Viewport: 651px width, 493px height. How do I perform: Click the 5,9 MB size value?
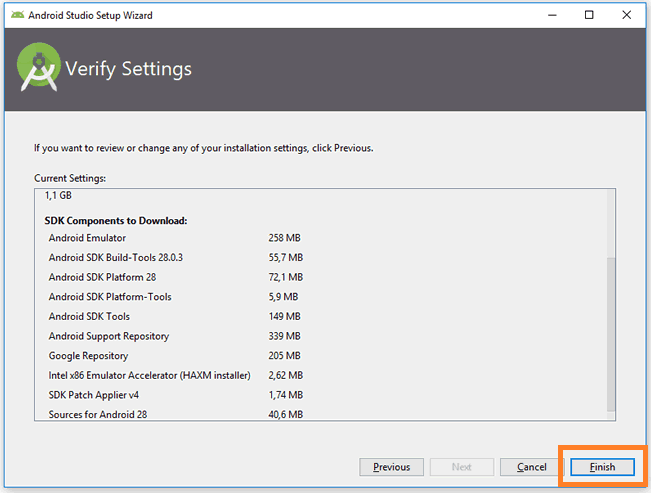pyautogui.click(x=283, y=297)
